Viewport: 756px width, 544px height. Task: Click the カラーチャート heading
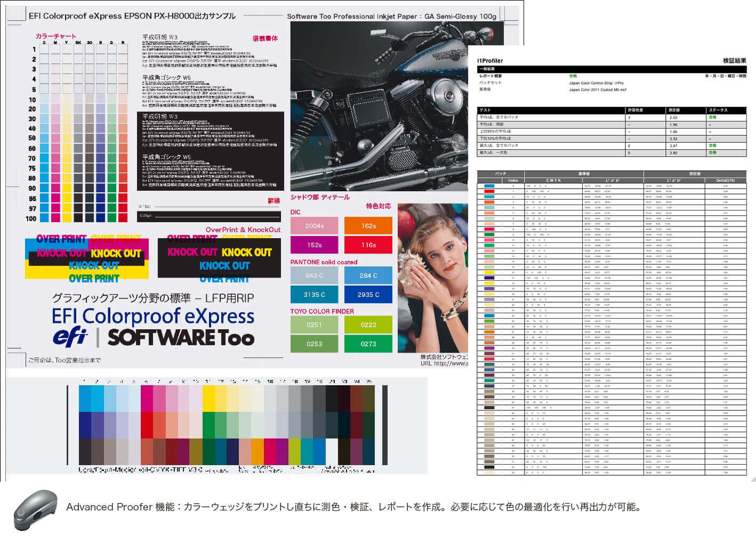click(x=56, y=36)
